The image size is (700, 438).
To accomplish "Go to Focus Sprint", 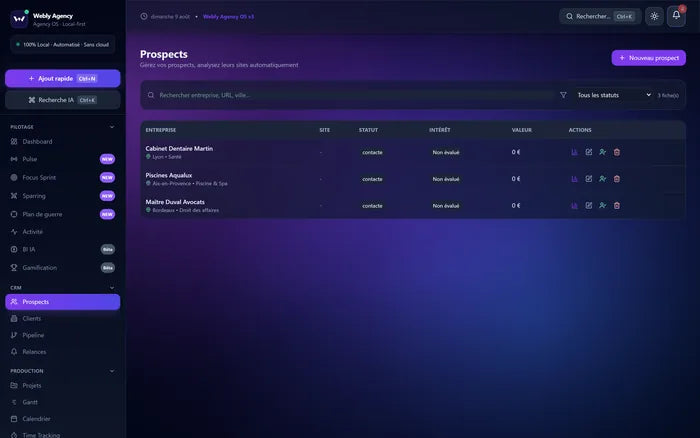I will [x=62, y=178].
